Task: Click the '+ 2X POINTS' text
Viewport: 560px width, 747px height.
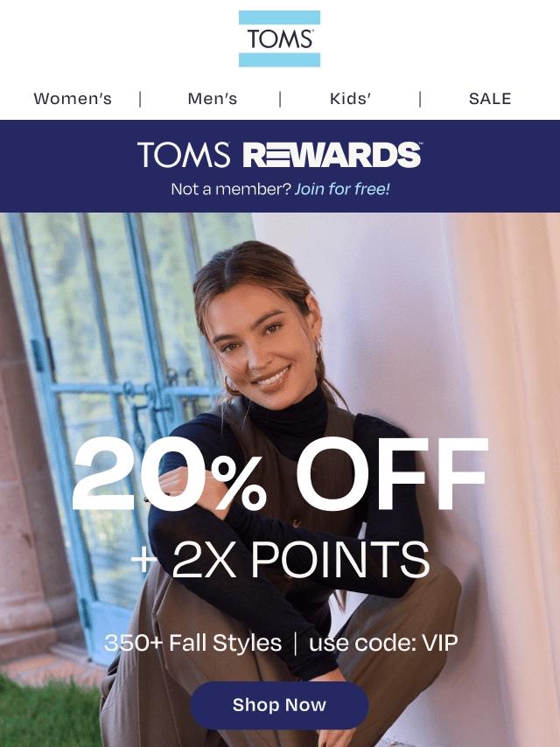Action: 280,559
